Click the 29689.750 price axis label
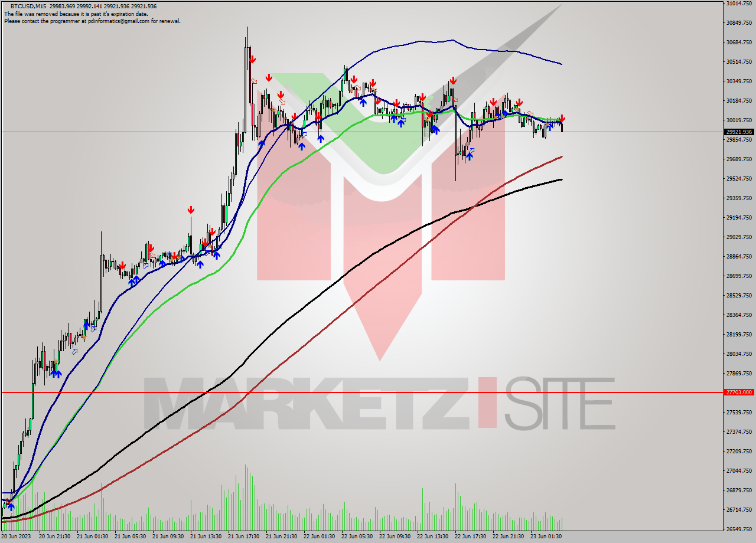The image size is (756, 543). [739, 159]
